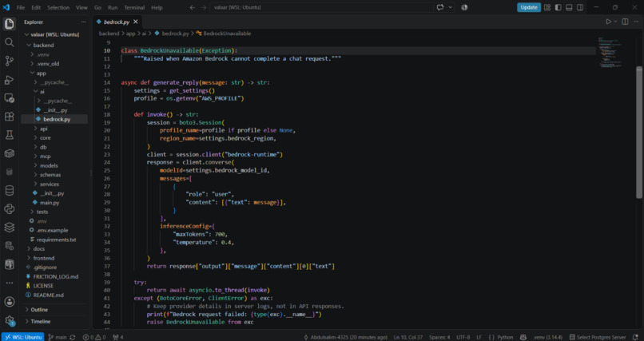The image size is (644, 341).
Task: Open requirements.txt in the Explorer
Action: 56,240
